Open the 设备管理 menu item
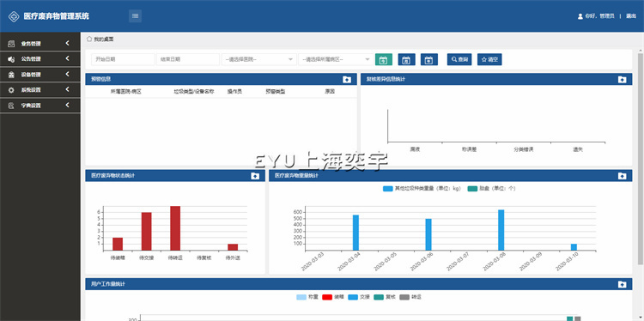The height and width of the screenshot is (321, 644). (x=40, y=75)
